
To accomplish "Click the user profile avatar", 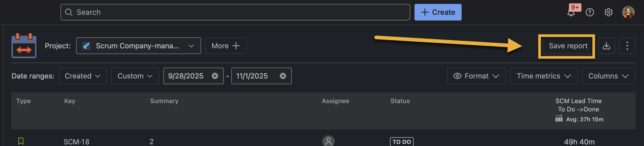I will pyautogui.click(x=628, y=12).
